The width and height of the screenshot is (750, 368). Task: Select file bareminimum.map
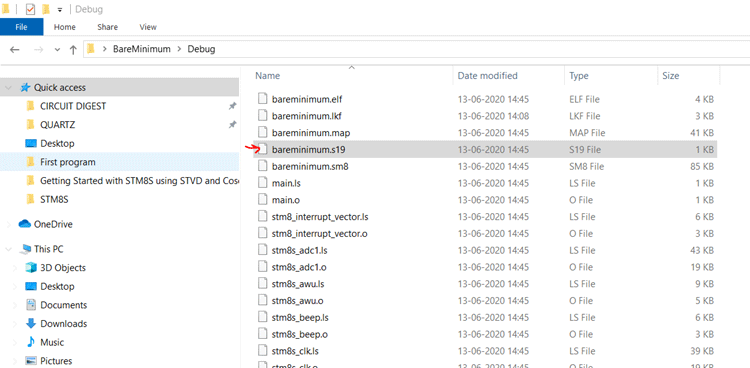[x=311, y=133]
